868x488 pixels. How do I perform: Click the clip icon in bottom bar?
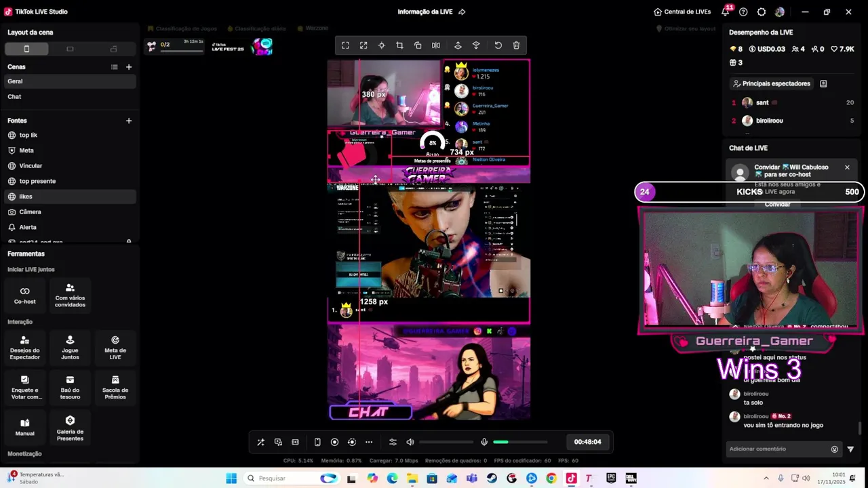pyautogui.click(x=295, y=442)
